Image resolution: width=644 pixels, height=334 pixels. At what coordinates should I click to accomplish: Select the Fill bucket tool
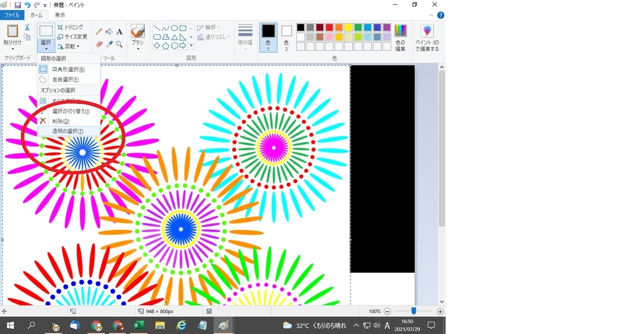[109, 32]
